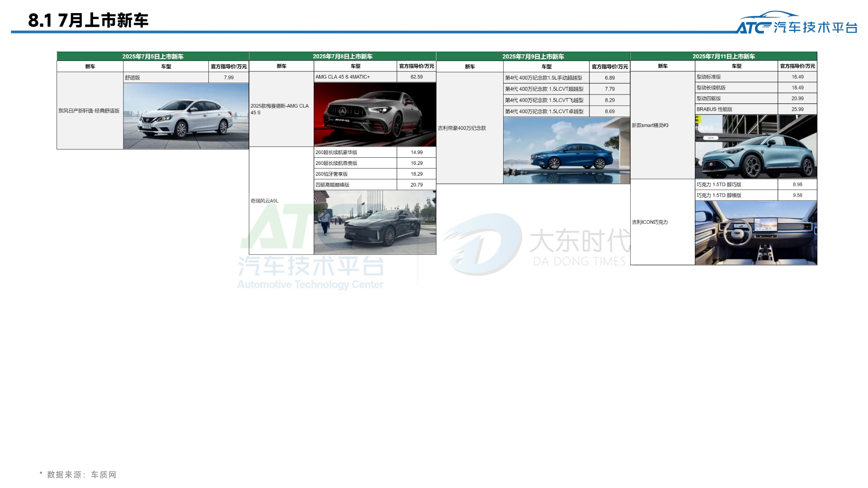Select the 62.59 price cell

[416, 77]
